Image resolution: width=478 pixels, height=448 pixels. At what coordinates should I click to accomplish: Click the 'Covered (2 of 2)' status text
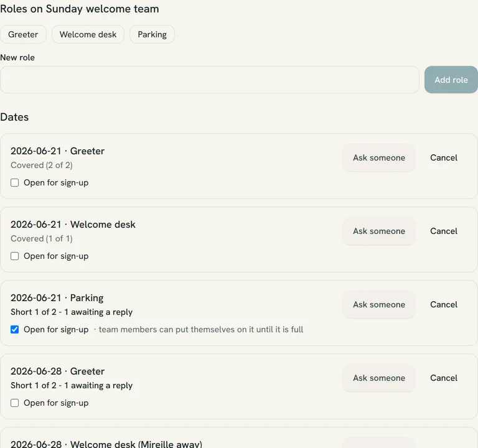[x=42, y=165]
